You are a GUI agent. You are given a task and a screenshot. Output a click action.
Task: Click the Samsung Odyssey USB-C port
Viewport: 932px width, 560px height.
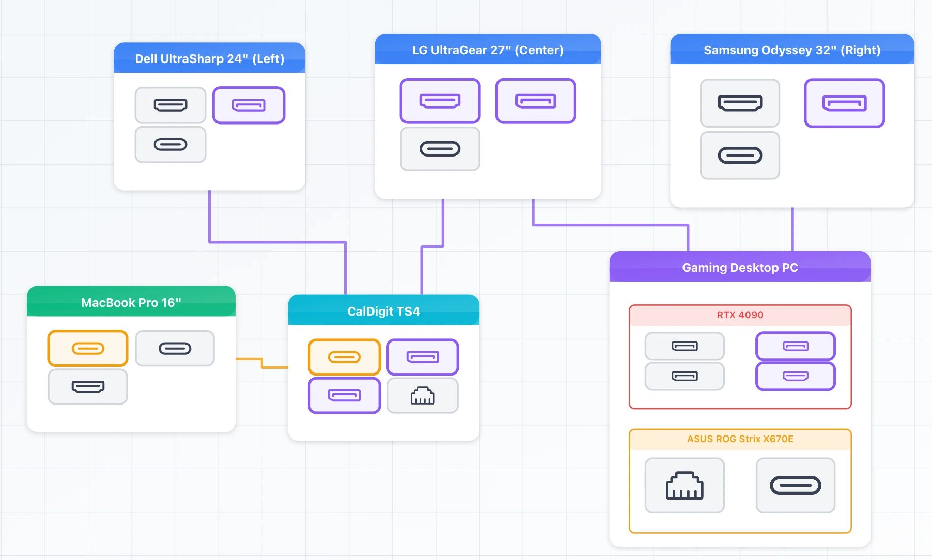pos(740,155)
